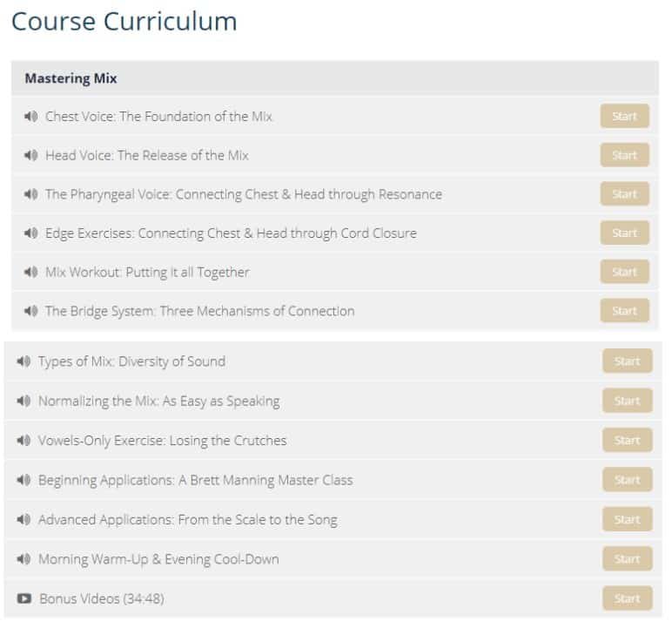672x628 pixels.
Task: Click audio icon next to Mix Workout
Action: coord(30,273)
